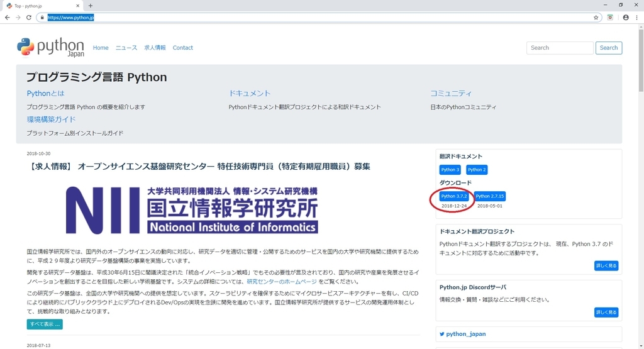Click the padlock site info icon
Image resolution: width=644 pixels, height=349 pixels.
[42, 18]
